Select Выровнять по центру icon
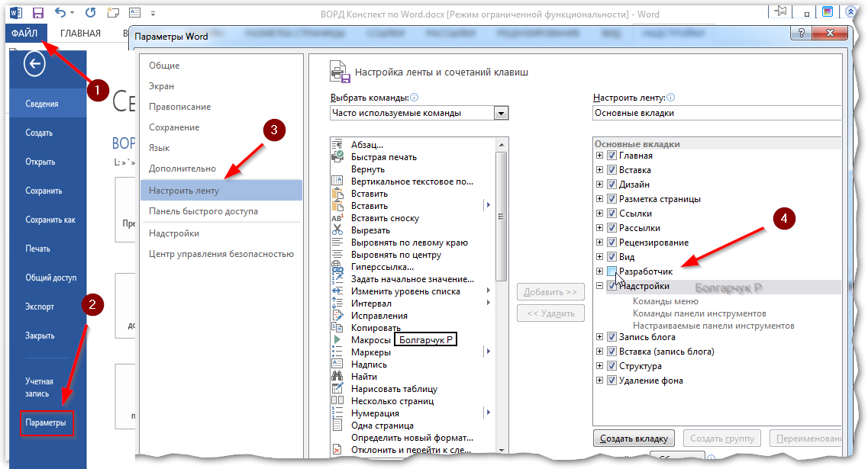Image resolution: width=868 pixels, height=469 pixels. tap(337, 255)
